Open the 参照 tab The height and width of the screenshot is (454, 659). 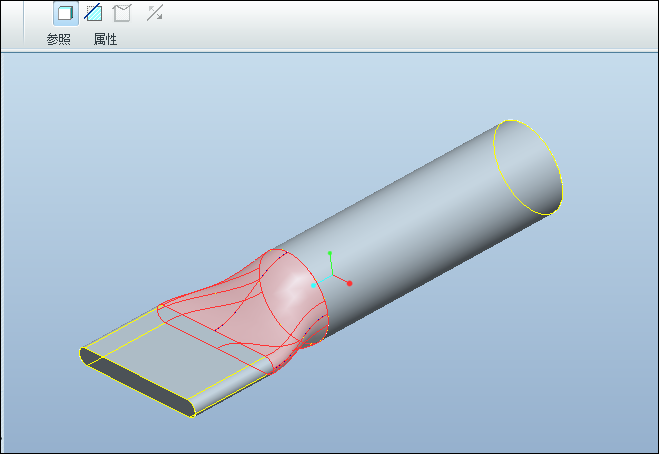(58, 40)
